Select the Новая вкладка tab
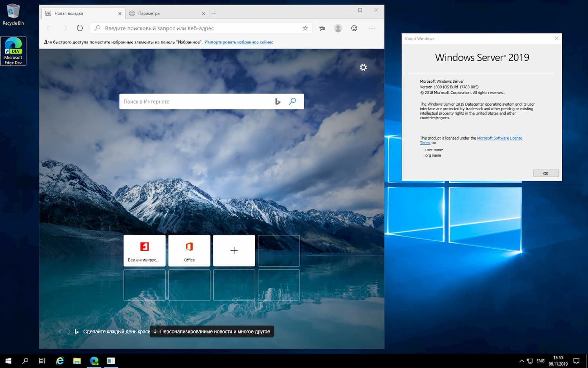The image size is (588, 368). coord(78,13)
